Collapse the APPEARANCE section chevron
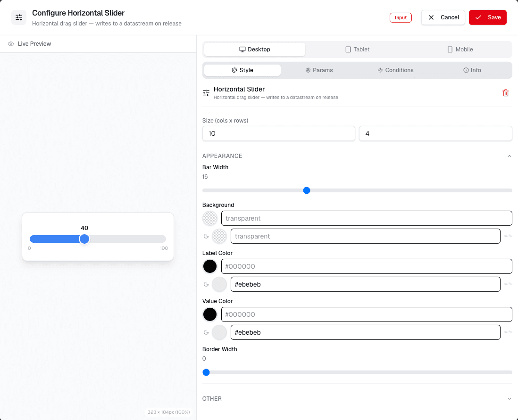Image resolution: width=518 pixels, height=420 pixels. [509, 156]
